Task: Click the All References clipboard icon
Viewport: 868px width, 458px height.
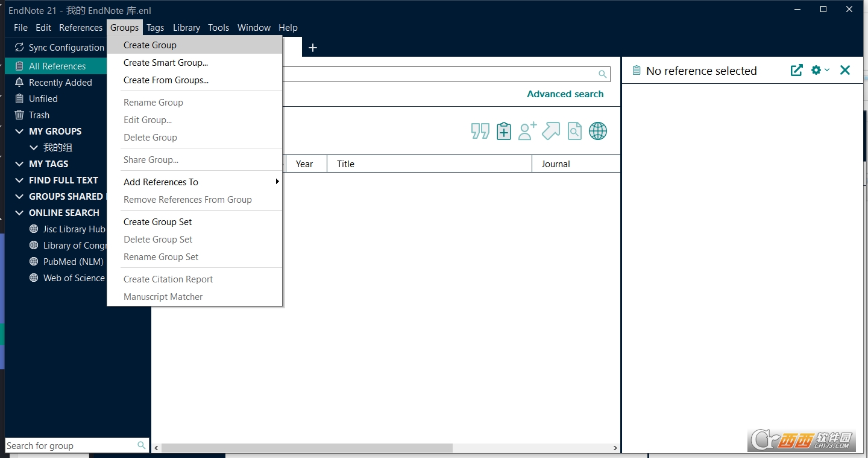Action: (19, 66)
